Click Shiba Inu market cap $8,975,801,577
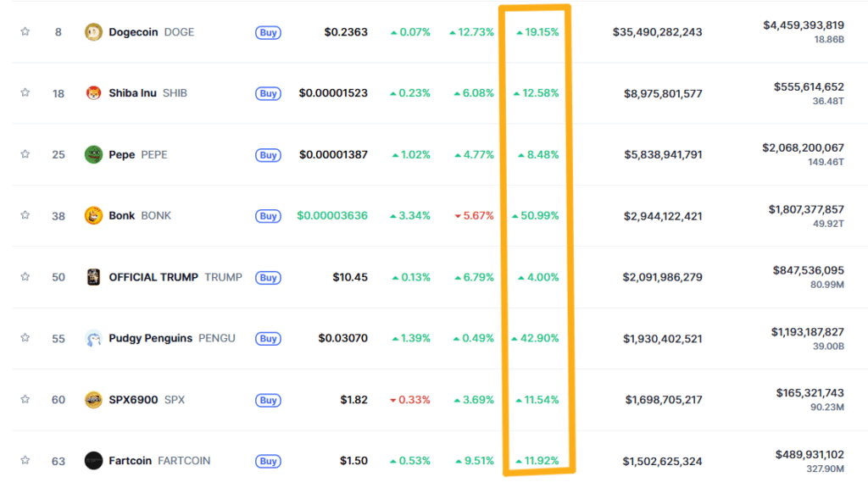 663,93
